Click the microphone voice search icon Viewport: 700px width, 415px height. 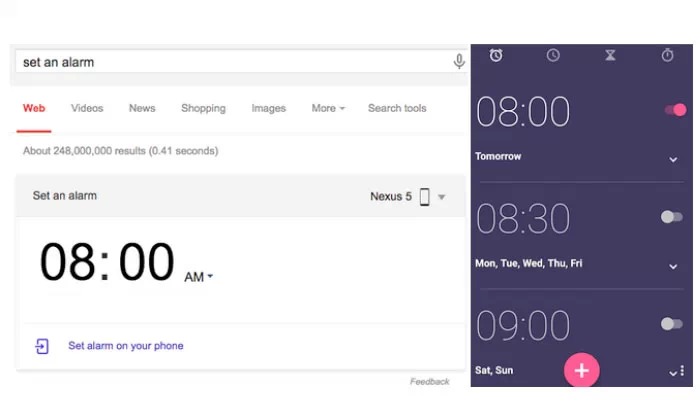(x=459, y=62)
